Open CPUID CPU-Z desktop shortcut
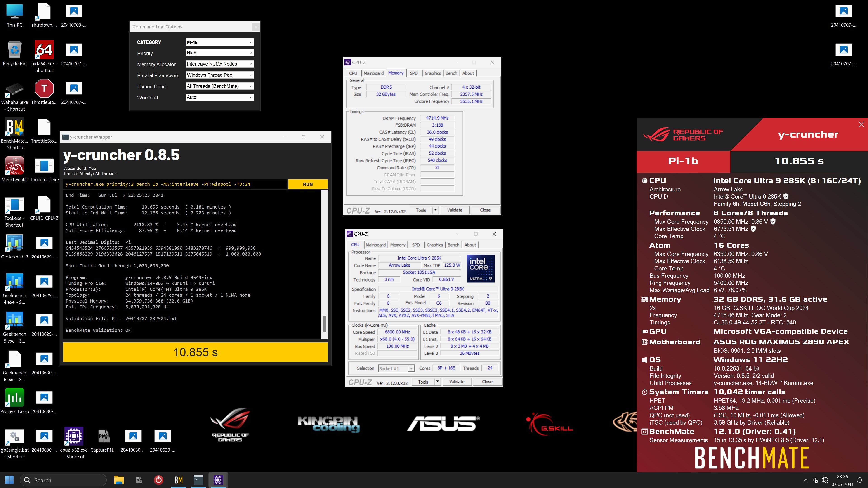The height and width of the screenshot is (488, 868). coord(44,208)
